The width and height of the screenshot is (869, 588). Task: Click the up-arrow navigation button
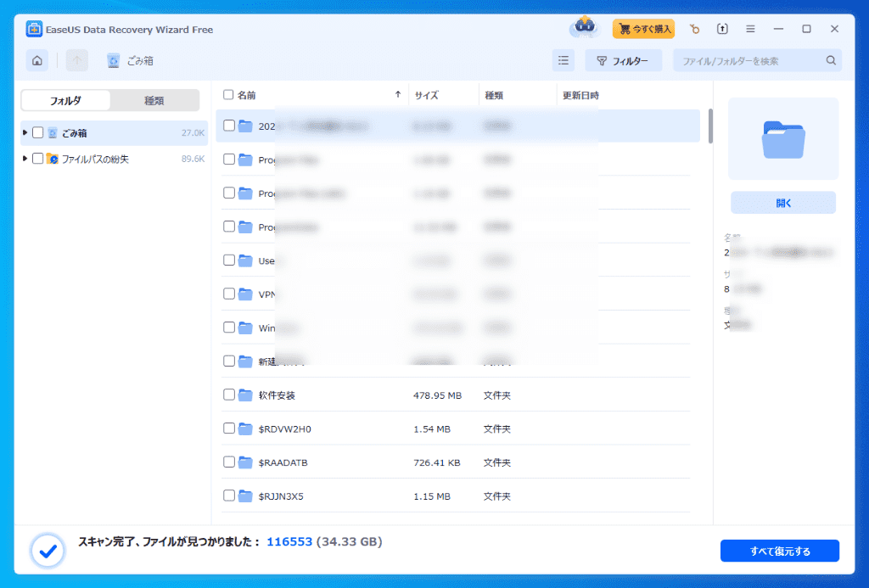77,60
